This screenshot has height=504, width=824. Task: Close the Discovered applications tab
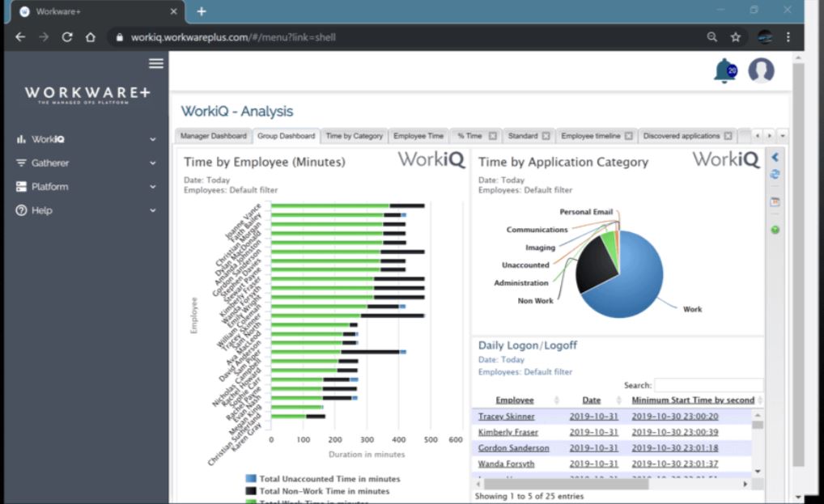tap(728, 136)
